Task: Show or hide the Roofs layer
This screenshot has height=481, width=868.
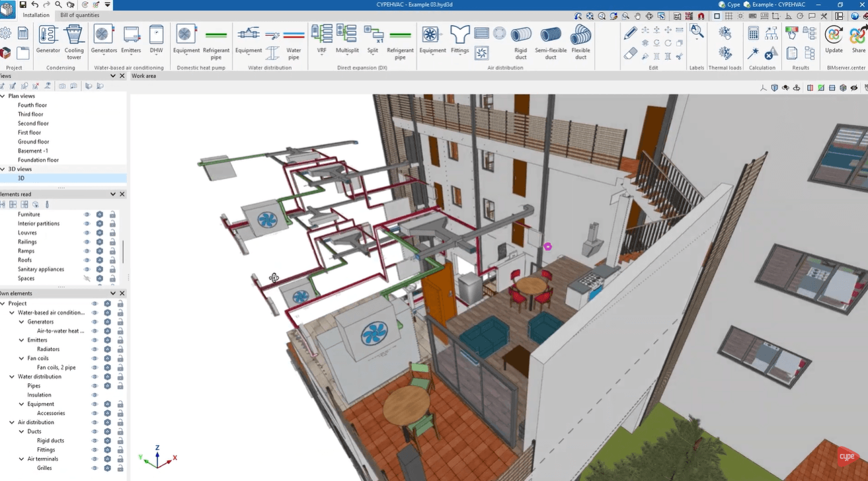Action: click(x=87, y=260)
